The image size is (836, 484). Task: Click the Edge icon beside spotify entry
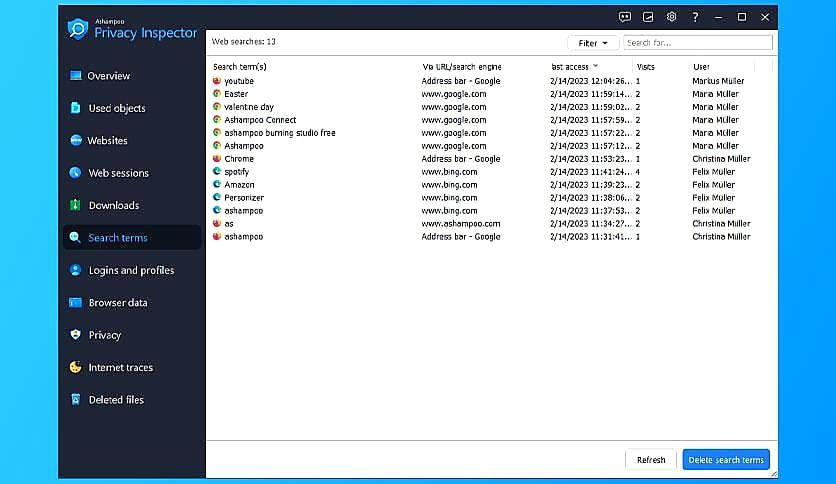(216, 172)
